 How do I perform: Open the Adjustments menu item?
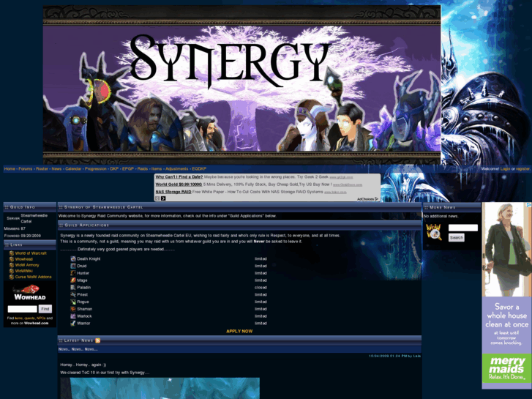tap(177, 169)
